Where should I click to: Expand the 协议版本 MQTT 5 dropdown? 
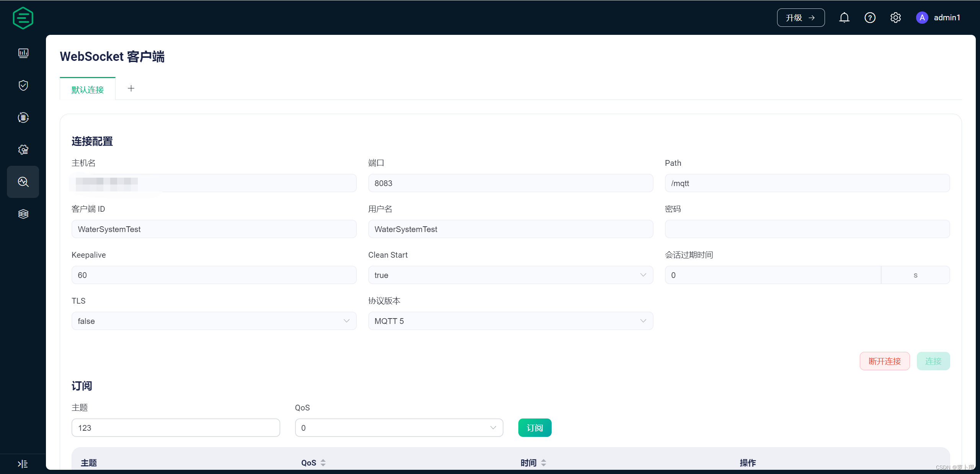point(510,321)
